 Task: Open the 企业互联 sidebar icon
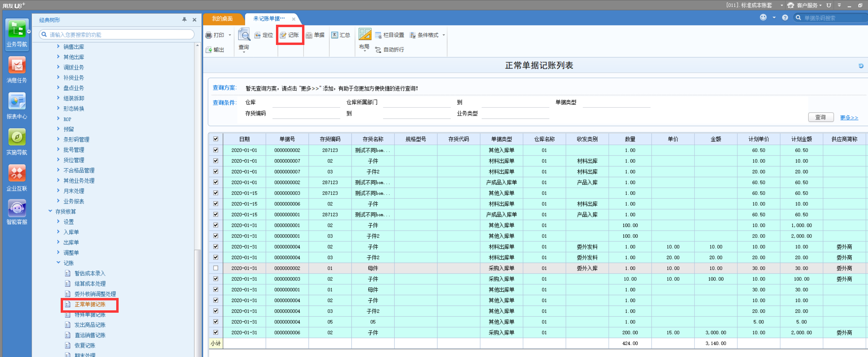pos(17,178)
